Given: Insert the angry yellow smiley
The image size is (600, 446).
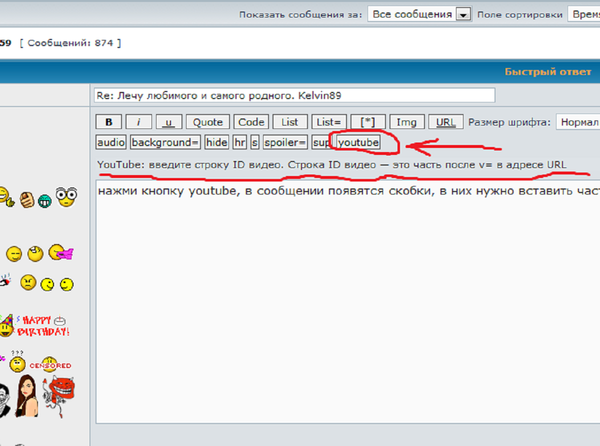Looking at the screenshot, I should pos(29,282).
